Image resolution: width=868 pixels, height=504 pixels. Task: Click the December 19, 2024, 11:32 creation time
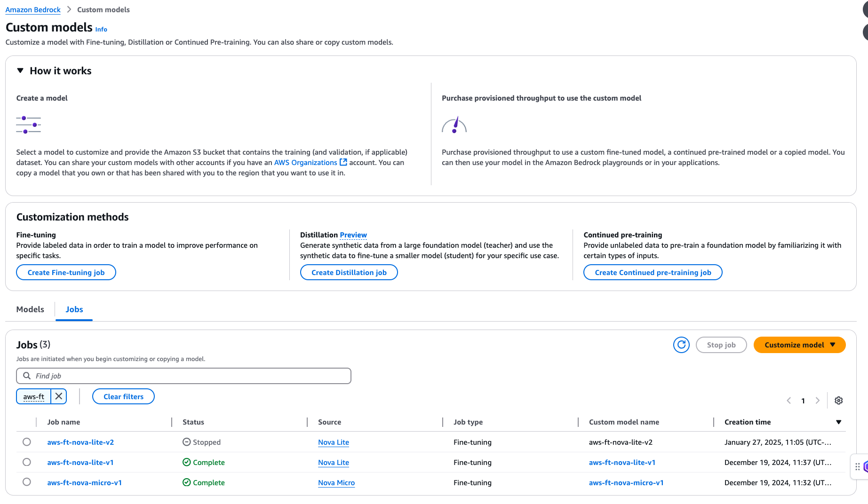(x=778, y=483)
